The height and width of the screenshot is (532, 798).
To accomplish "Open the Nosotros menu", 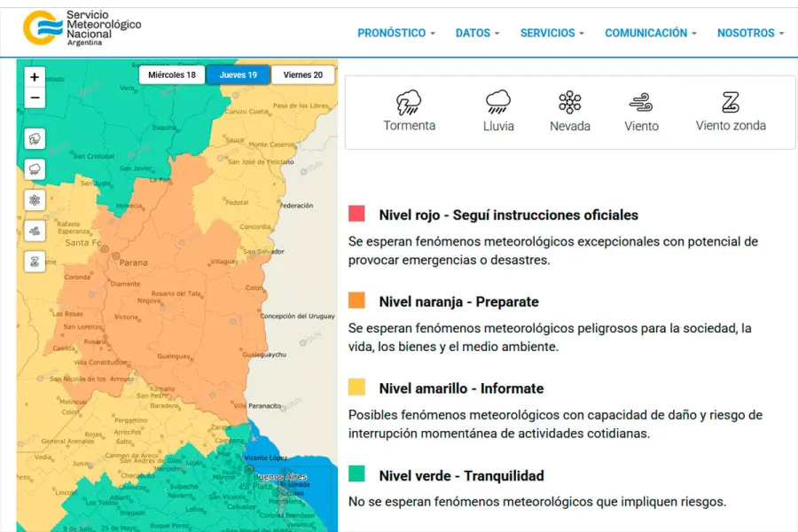I will (750, 33).
